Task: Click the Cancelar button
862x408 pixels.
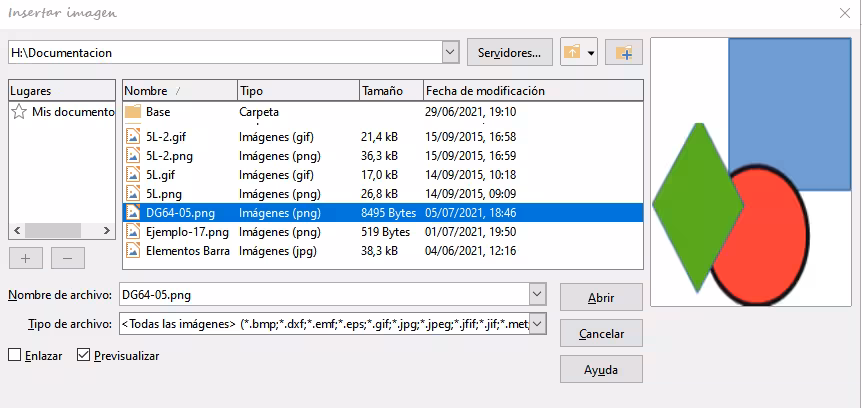Action: tap(601, 334)
